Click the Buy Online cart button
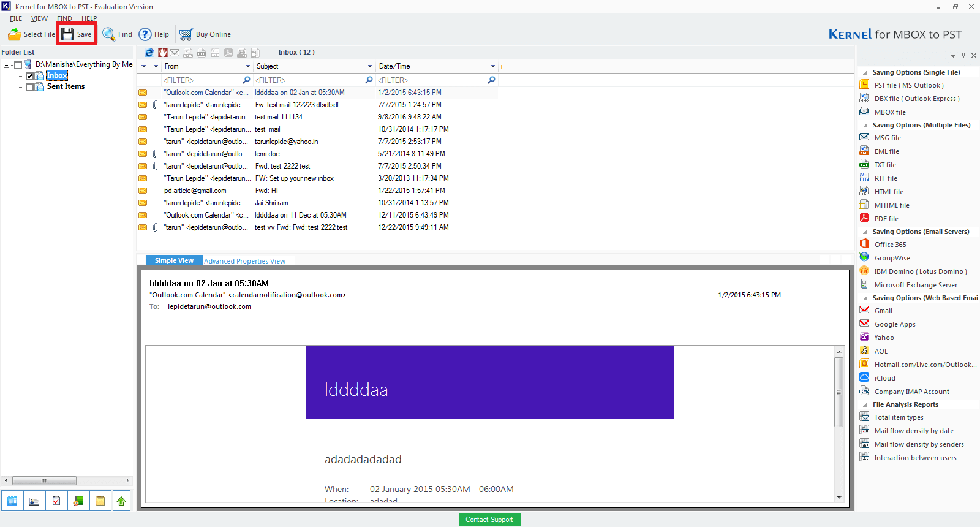Viewport: 980px width, 527px height. click(205, 34)
